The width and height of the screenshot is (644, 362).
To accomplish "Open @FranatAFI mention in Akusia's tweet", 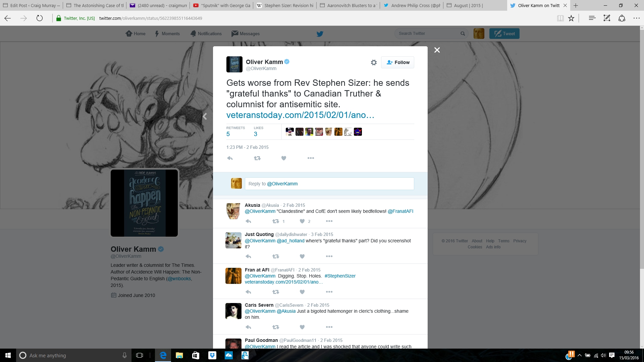I will click(400, 211).
